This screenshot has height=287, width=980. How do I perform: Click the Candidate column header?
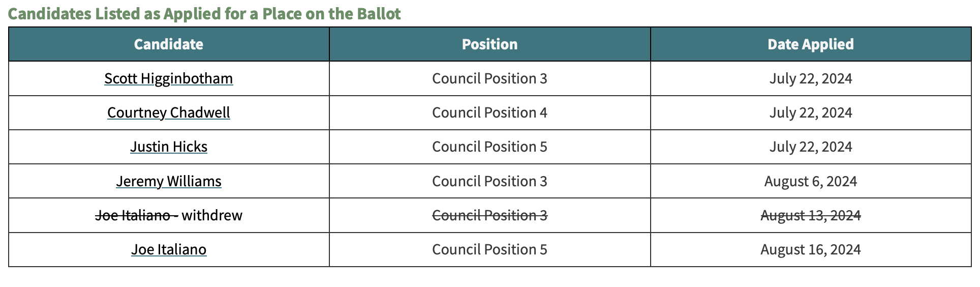[x=168, y=44]
